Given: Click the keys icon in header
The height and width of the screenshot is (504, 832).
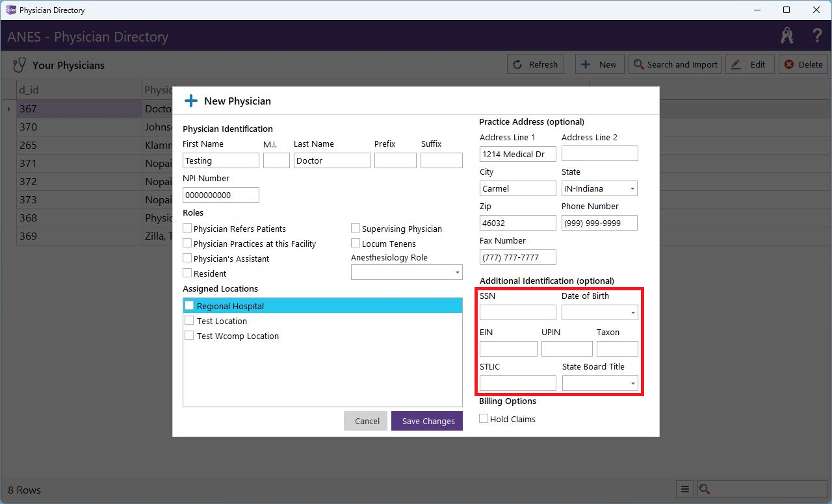Looking at the screenshot, I should click(x=787, y=36).
